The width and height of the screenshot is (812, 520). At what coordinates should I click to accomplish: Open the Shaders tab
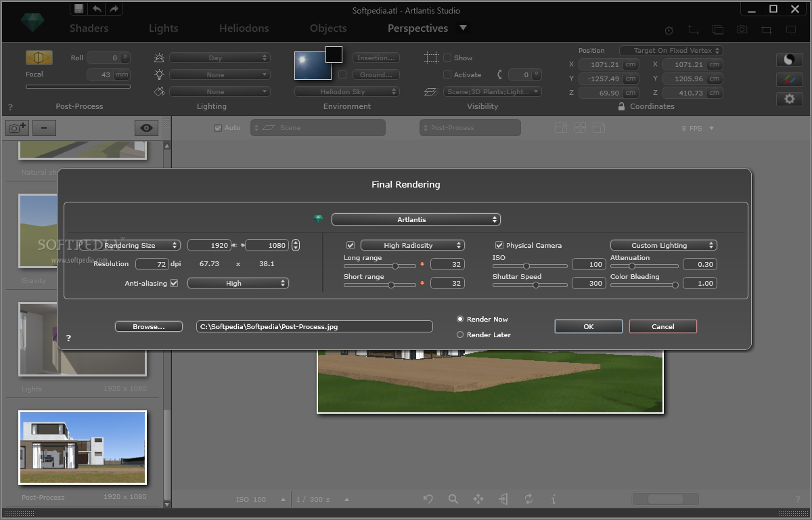click(x=89, y=28)
